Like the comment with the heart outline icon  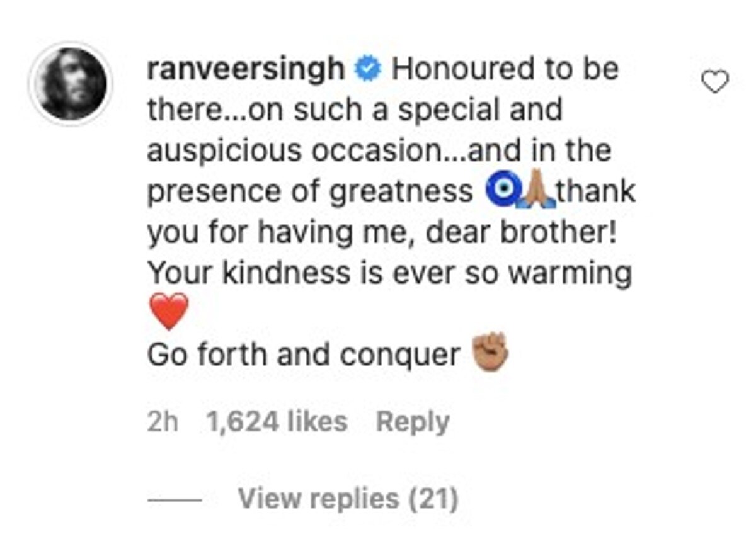pyautogui.click(x=715, y=82)
